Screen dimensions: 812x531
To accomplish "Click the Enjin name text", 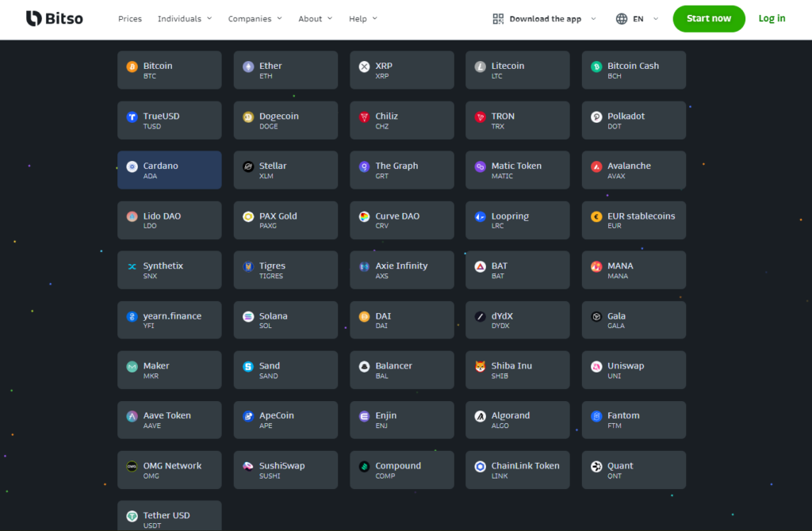I will [x=386, y=415].
